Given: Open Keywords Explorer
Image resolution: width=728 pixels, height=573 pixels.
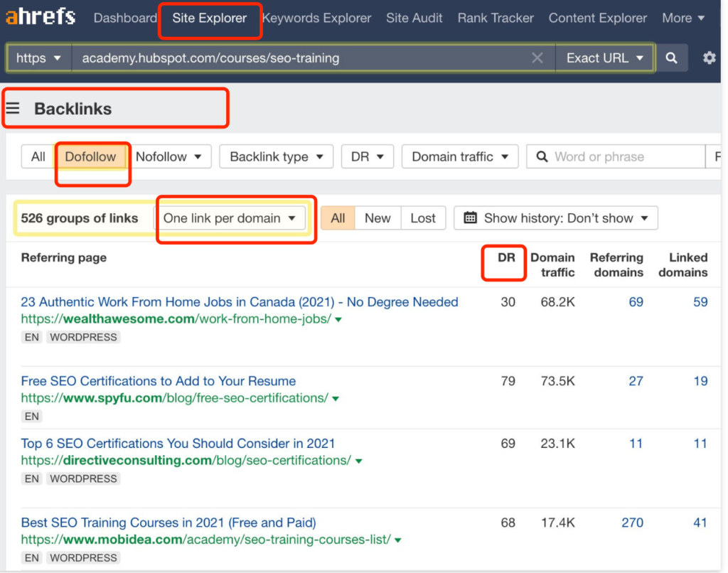Looking at the screenshot, I should pyautogui.click(x=316, y=18).
